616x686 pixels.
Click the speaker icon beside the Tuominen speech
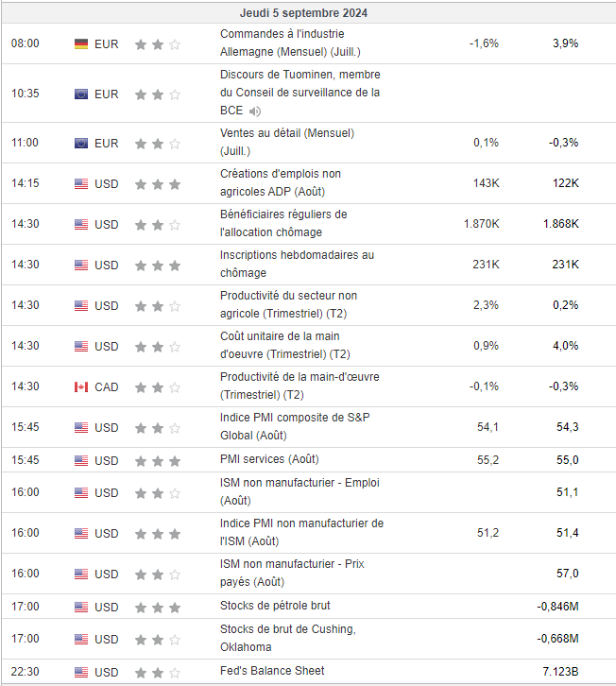coord(255,111)
